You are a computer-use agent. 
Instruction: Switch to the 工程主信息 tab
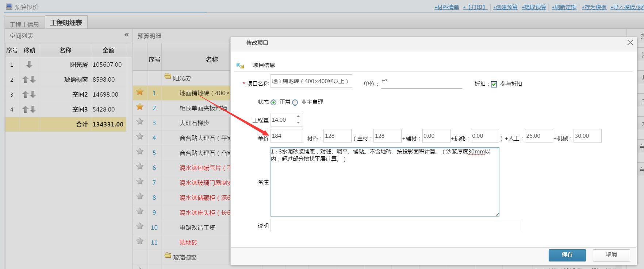click(24, 24)
